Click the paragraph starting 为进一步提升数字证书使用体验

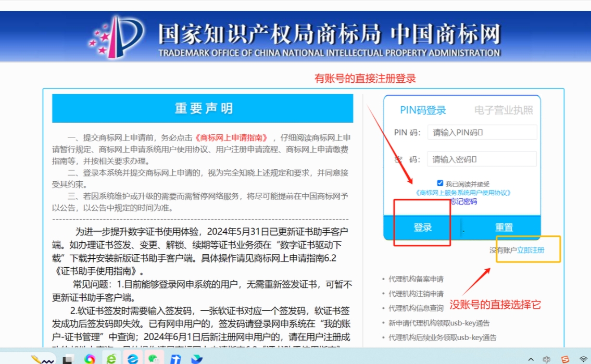[x=200, y=252]
